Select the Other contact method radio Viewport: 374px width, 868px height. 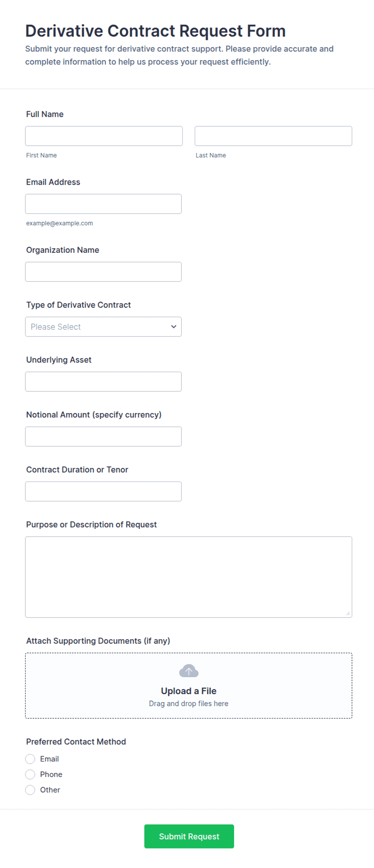[30, 790]
